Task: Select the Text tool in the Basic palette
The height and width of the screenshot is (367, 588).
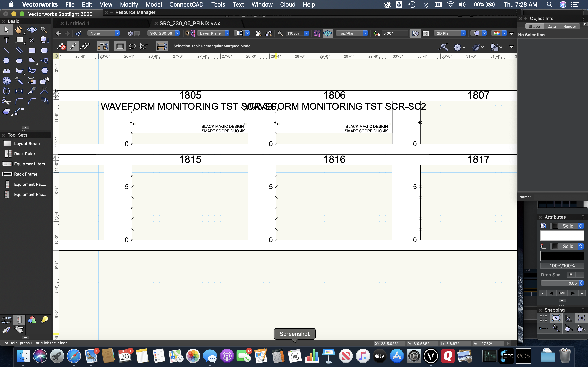Action: click(x=6, y=40)
